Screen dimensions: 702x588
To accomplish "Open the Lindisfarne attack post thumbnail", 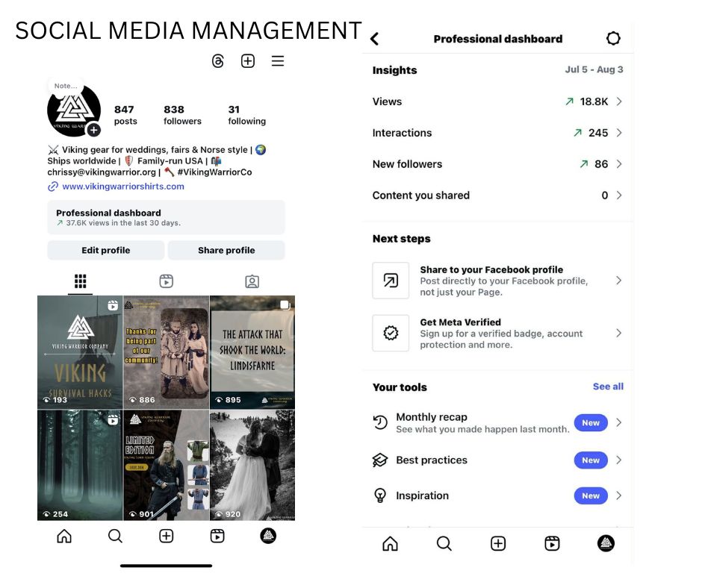I will (252, 351).
